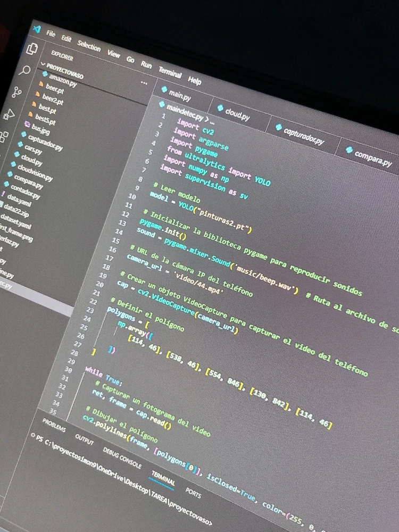Open the Run and Debug view

(x=9, y=114)
